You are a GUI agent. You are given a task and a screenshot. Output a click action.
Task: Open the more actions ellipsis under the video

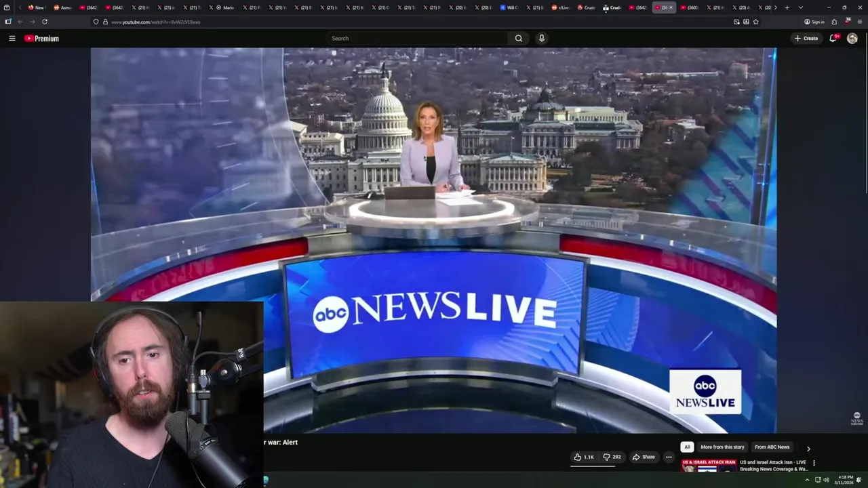pyautogui.click(x=669, y=457)
